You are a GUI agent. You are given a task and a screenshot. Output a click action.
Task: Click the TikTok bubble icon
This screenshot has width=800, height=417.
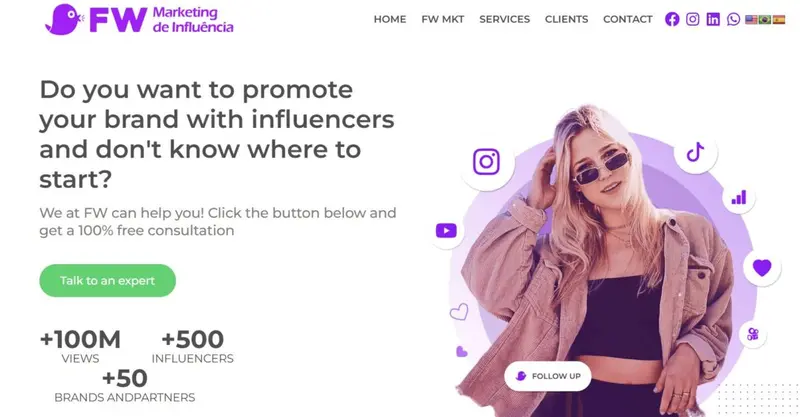[695, 152]
